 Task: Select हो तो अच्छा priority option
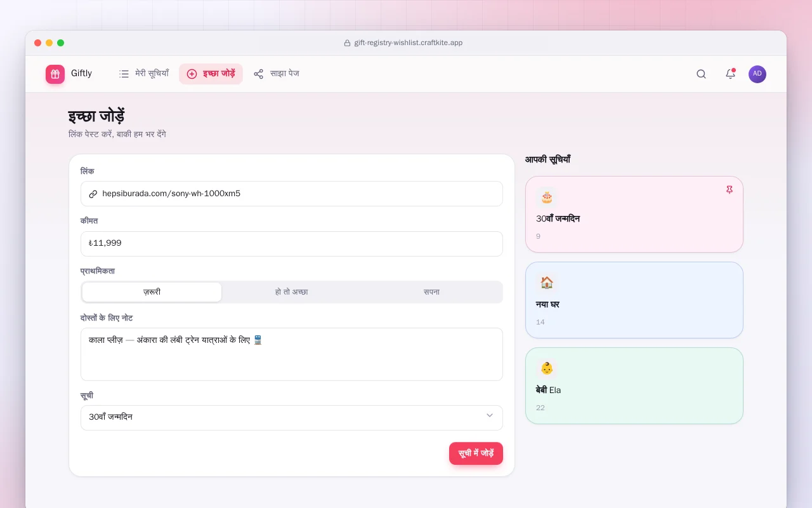[292, 292]
